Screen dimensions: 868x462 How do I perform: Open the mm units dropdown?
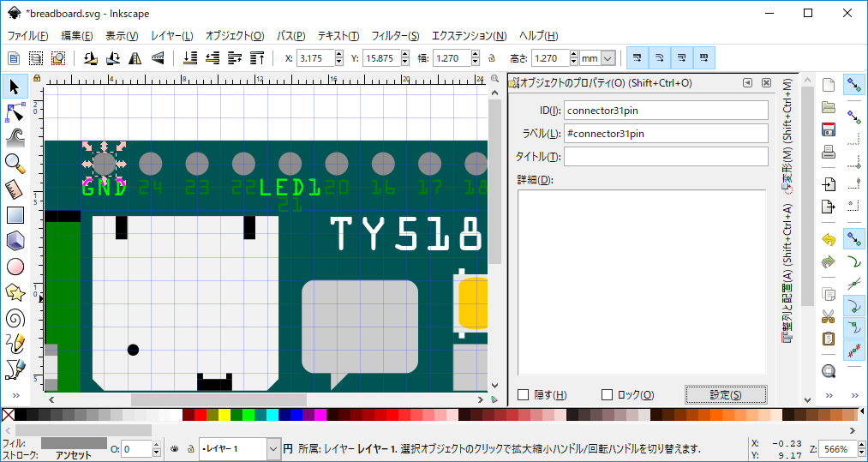(598, 58)
